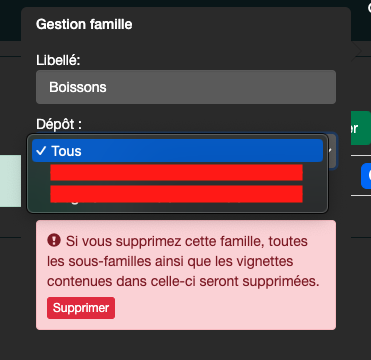Choose the first redacted dépôt option
The image size is (371, 360).
tap(176, 172)
